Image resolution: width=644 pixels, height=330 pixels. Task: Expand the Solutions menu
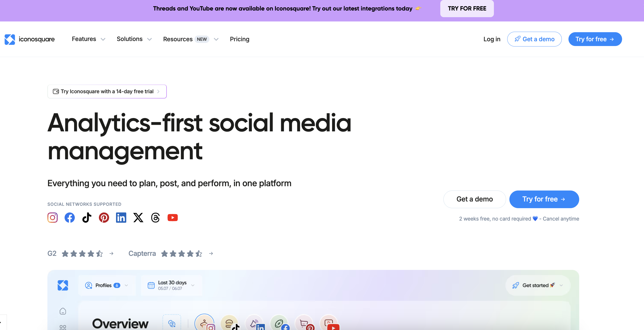(134, 39)
